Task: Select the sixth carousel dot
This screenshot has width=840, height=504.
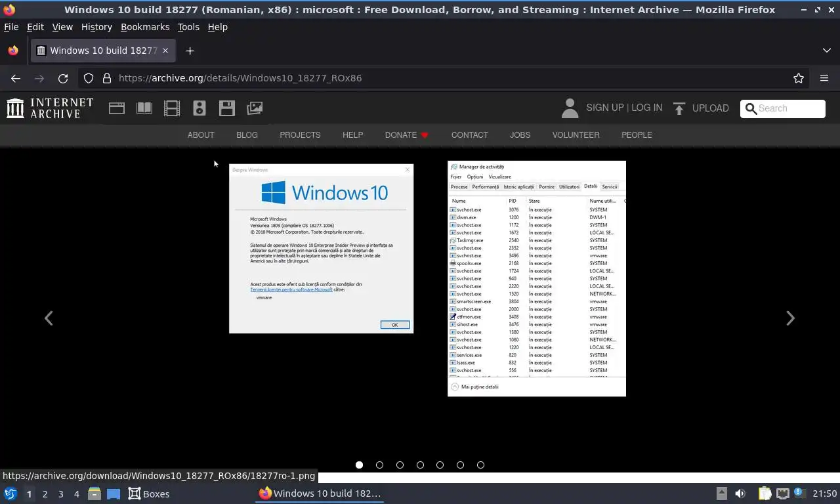Action: point(460,465)
